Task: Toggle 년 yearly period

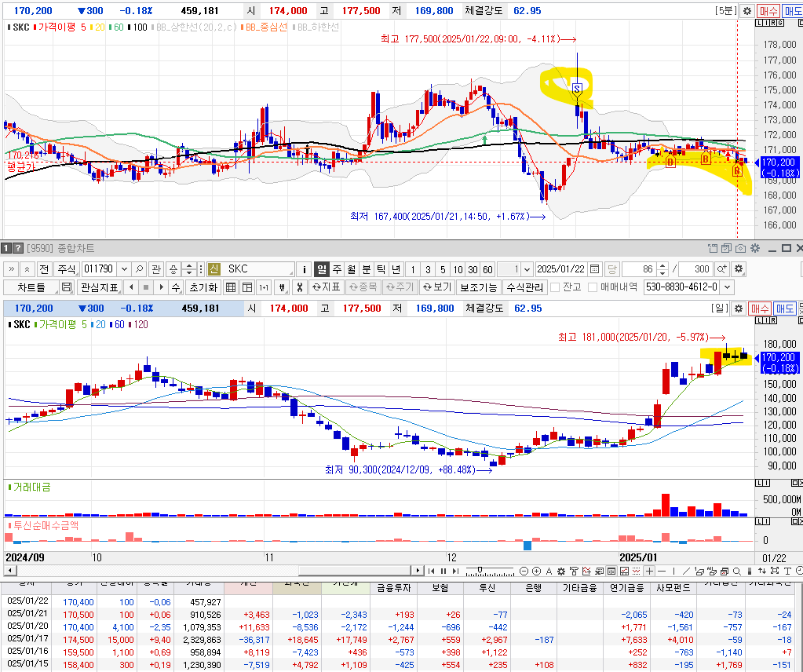Action: [396, 269]
